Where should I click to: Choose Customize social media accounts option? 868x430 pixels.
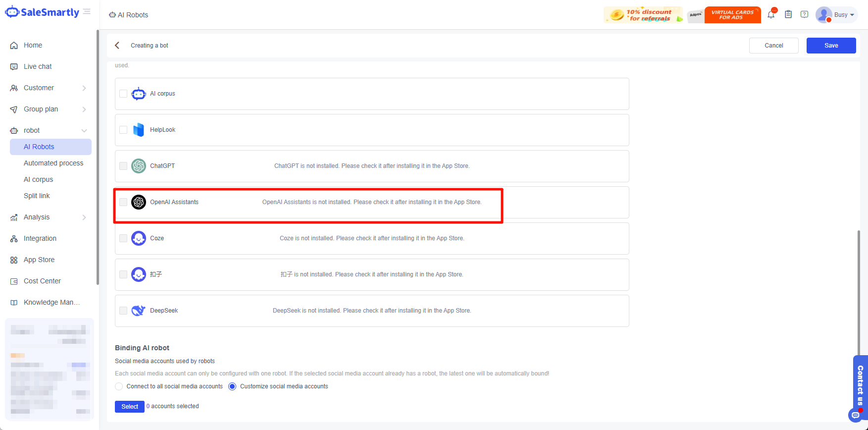pos(232,386)
